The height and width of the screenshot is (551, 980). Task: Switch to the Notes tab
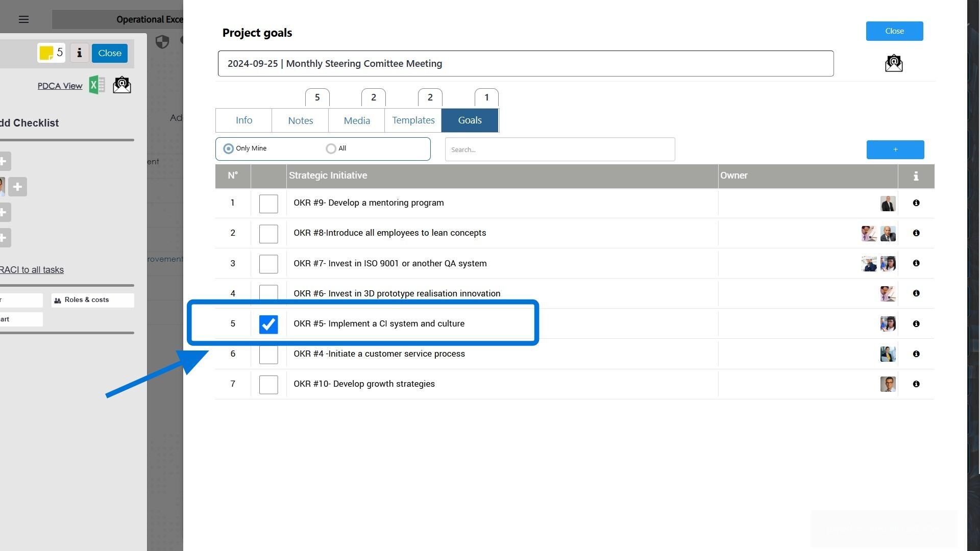(x=300, y=120)
